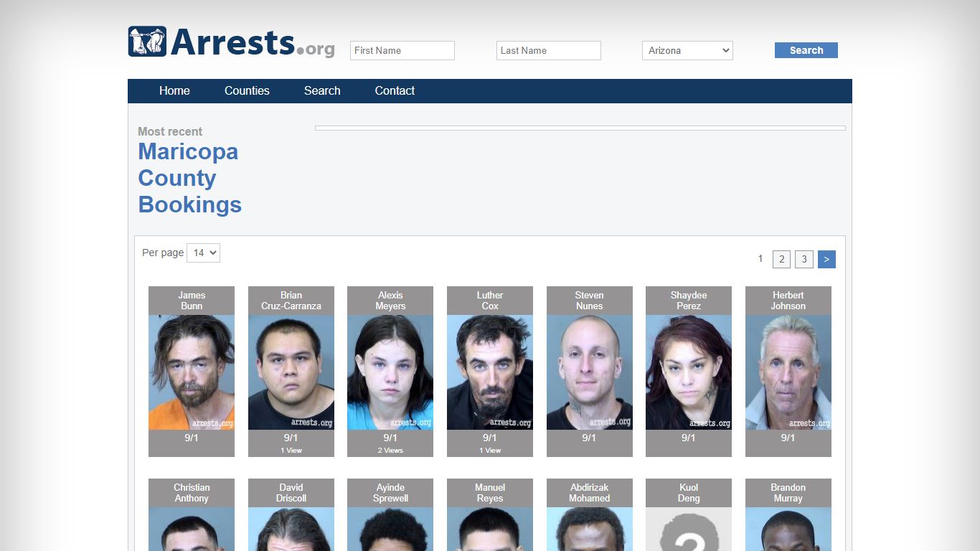This screenshot has width=980, height=551.
Task: Select Steven Nunes' booking photo
Action: pos(590,372)
